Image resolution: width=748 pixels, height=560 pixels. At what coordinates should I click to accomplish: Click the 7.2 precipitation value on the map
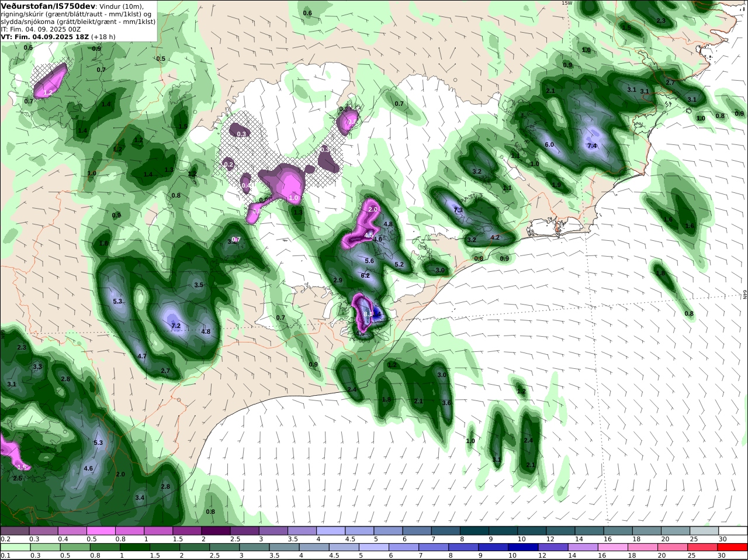tap(175, 325)
